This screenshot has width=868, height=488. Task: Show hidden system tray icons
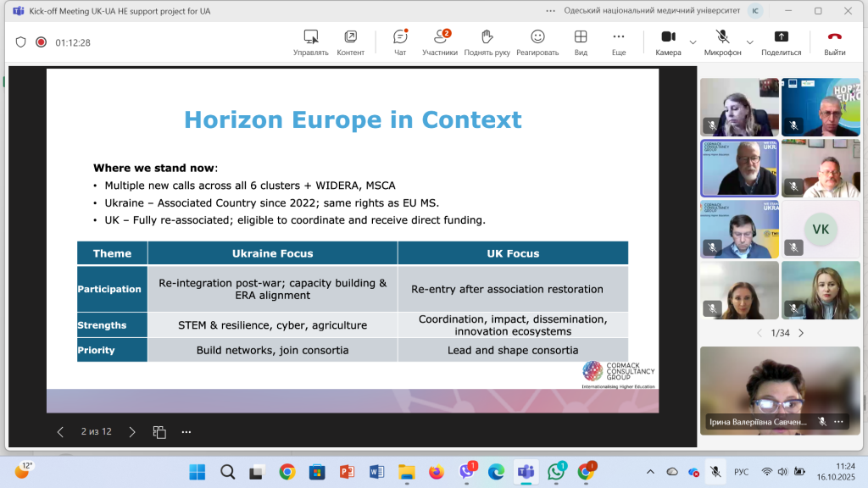coord(650,471)
